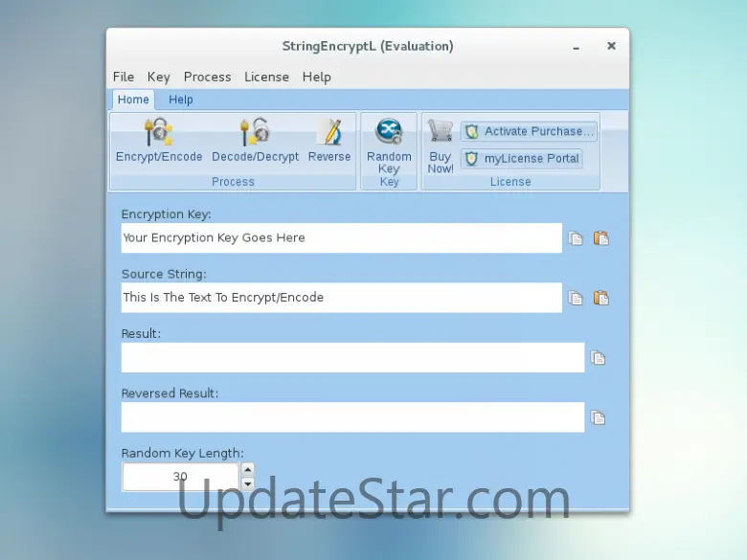The height and width of the screenshot is (560, 747).
Task: Open Activate Purchase dialog
Action: coord(529,131)
